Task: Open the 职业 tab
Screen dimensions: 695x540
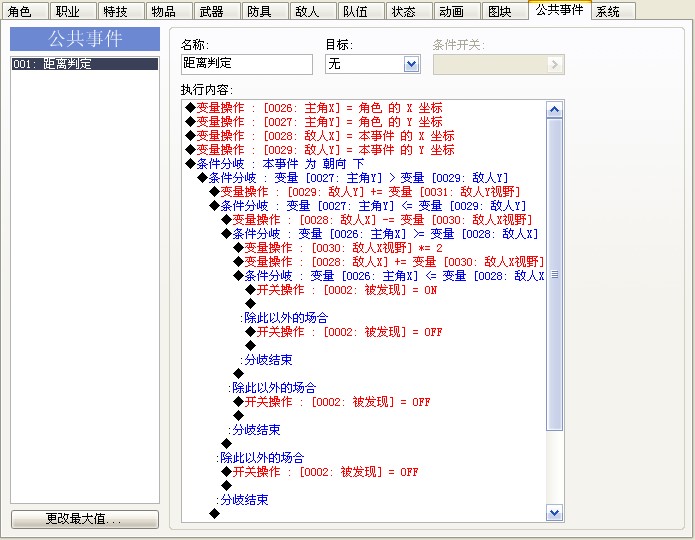Action: click(x=73, y=11)
